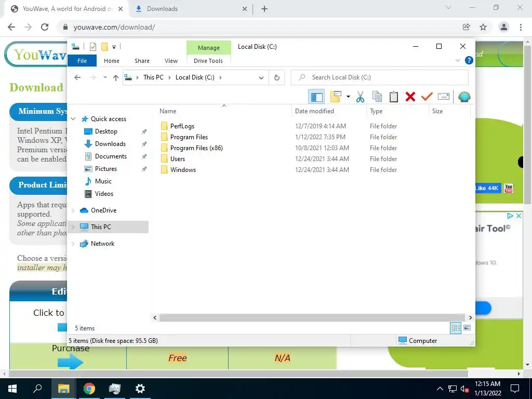Toggle the navigation pane toolbar button
532x399 pixels.
[x=316, y=97]
